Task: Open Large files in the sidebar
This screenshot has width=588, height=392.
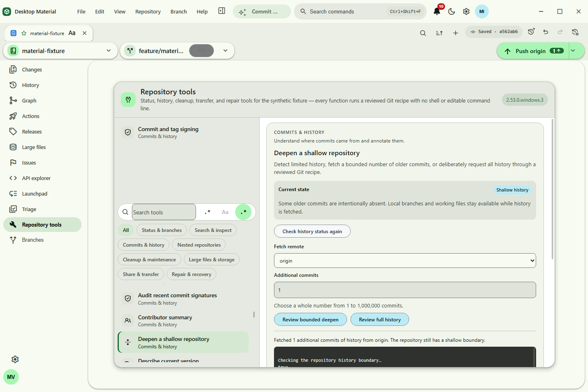Action: point(42,147)
